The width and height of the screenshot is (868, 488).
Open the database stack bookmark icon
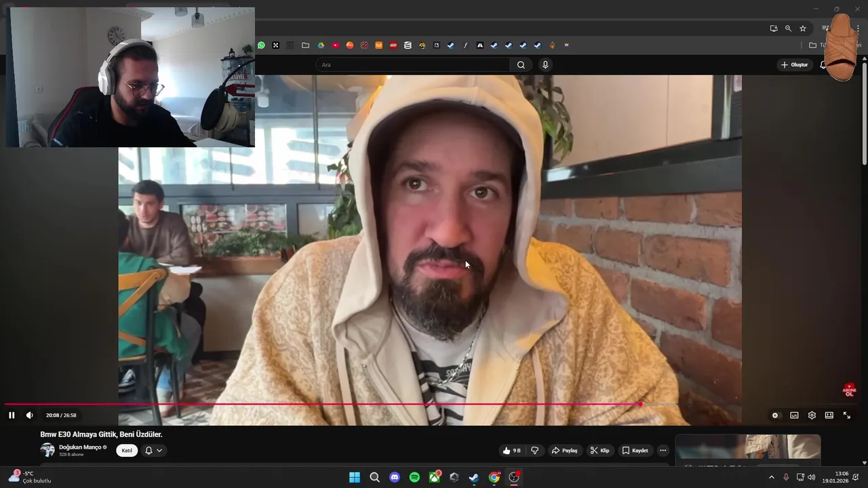point(408,45)
